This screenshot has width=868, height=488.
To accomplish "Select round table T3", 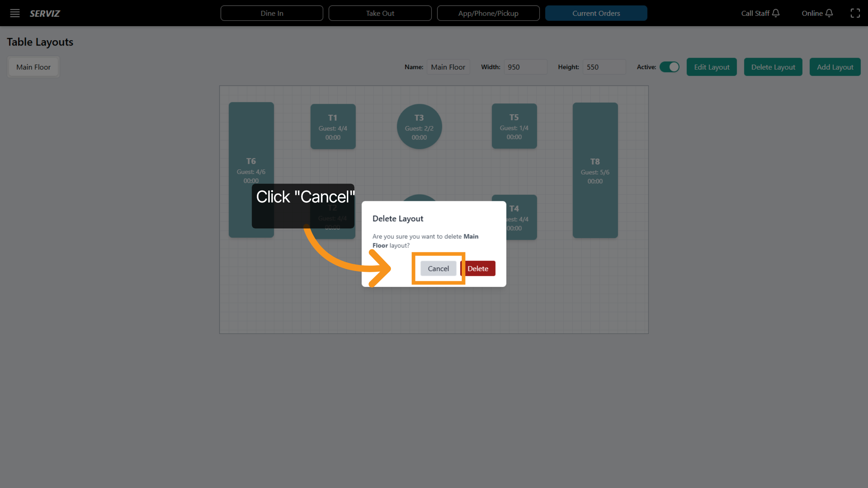I will pos(419,127).
